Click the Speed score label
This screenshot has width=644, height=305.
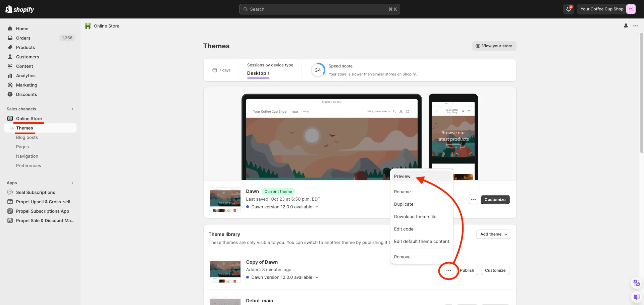pos(340,66)
